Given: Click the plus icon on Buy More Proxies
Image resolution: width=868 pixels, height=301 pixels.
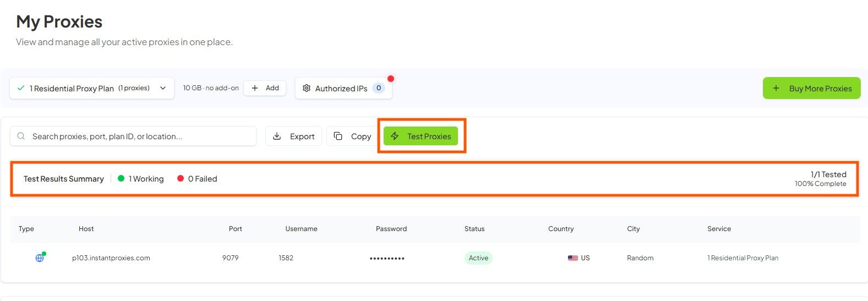Looking at the screenshot, I should point(776,88).
